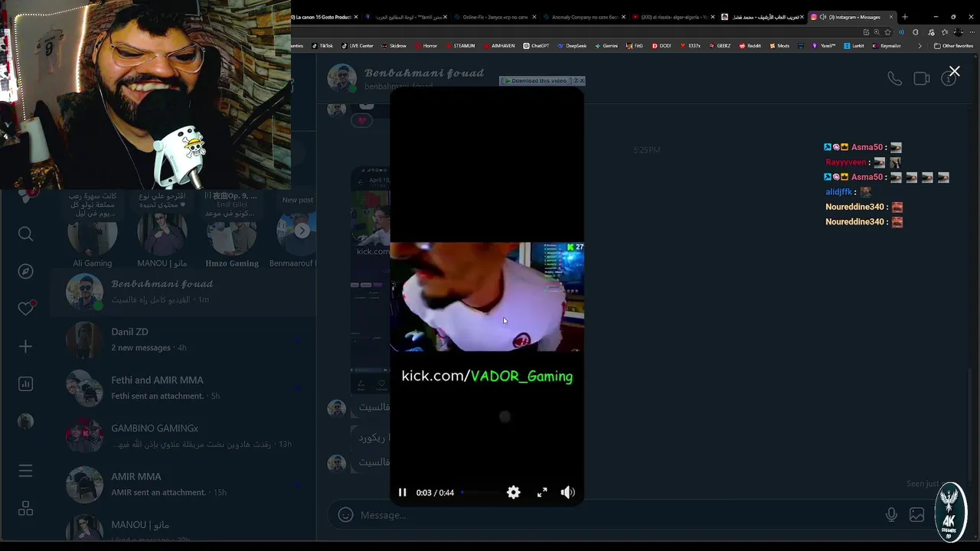The width and height of the screenshot is (980, 551).
Task: Pause the playing video
Action: point(402,493)
